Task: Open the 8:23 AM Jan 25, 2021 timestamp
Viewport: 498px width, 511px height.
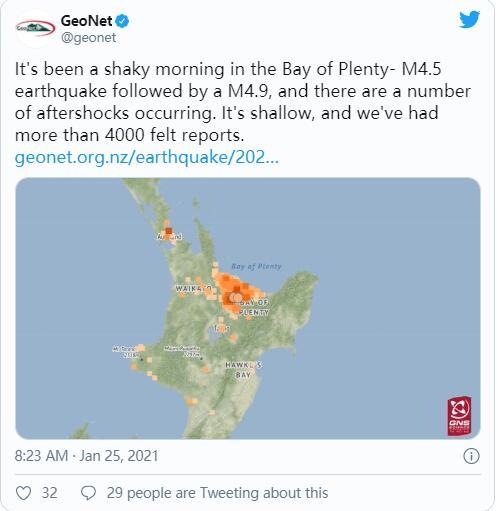Action: click(x=86, y=456)
